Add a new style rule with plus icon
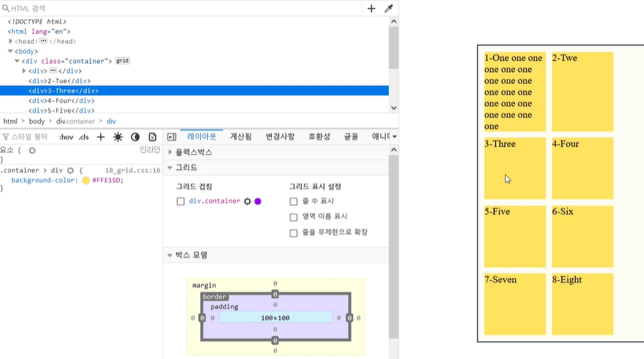Screen dimensions: 644x359 click(x=100, y=137)
